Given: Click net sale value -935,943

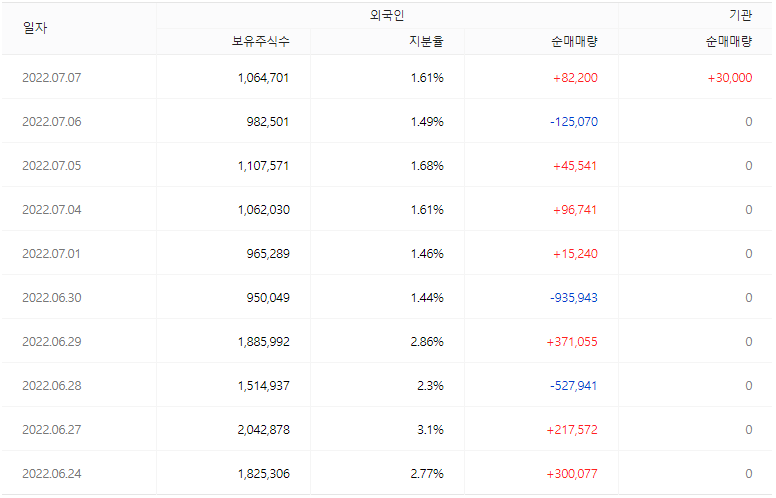Looking at the screenshot, I should click(574, 298).
